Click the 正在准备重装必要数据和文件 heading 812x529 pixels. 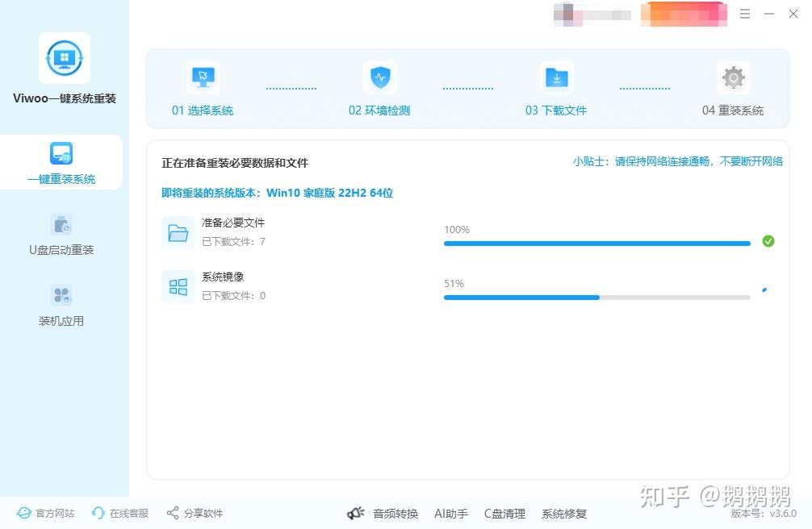235,163
